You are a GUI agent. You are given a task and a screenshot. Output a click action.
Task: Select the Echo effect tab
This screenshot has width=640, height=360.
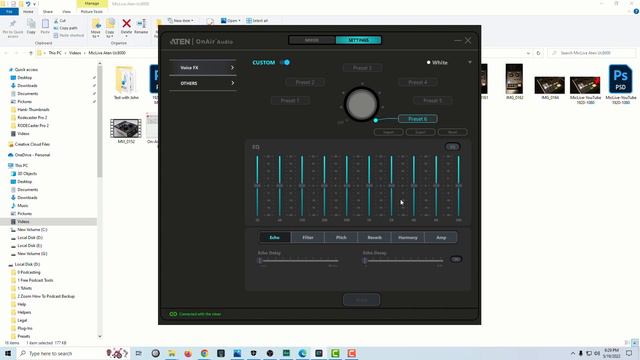275,238
